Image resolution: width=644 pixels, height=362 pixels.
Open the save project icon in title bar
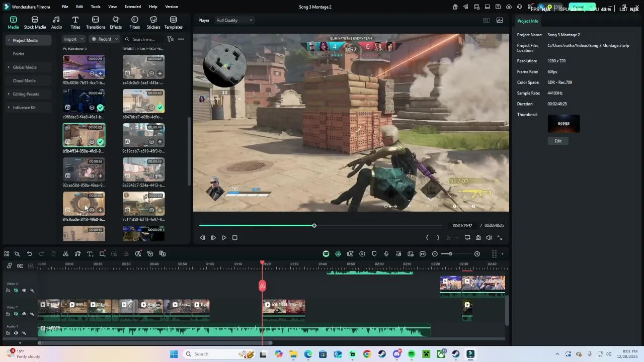(498, 7)
